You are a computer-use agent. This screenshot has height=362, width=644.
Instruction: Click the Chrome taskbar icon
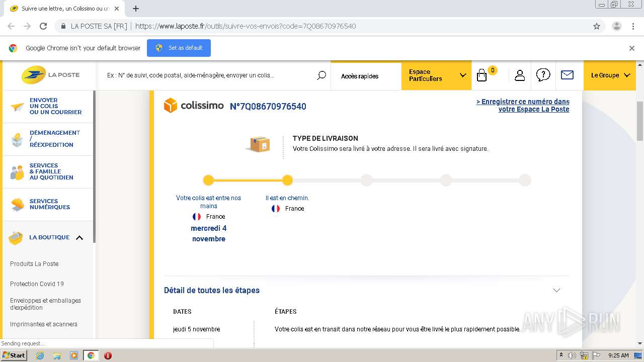point(91,355)
